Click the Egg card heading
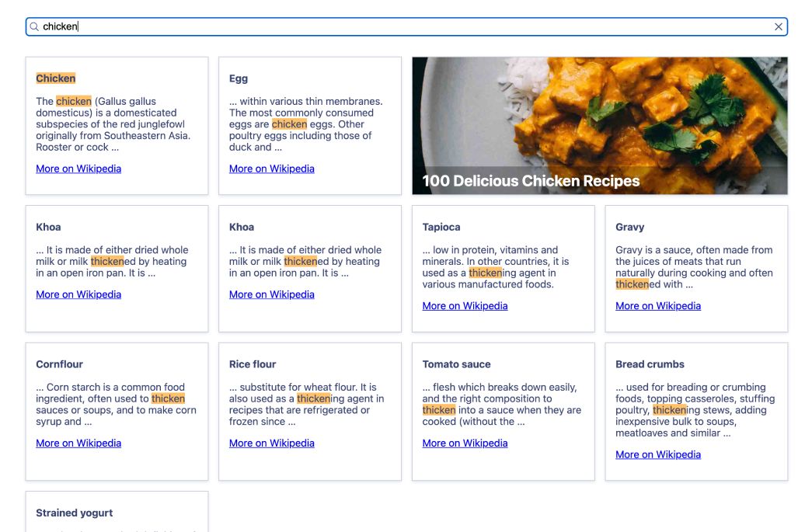This screenshot has height=532, width=812. coord(238,78)
